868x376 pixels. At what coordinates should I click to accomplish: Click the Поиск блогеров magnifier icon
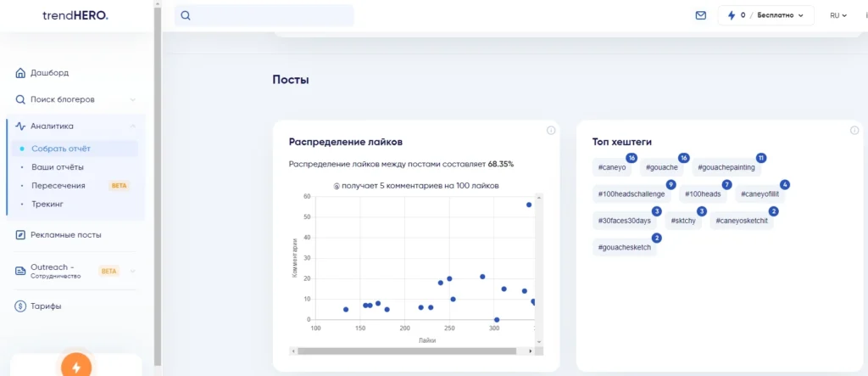(20, 100)
